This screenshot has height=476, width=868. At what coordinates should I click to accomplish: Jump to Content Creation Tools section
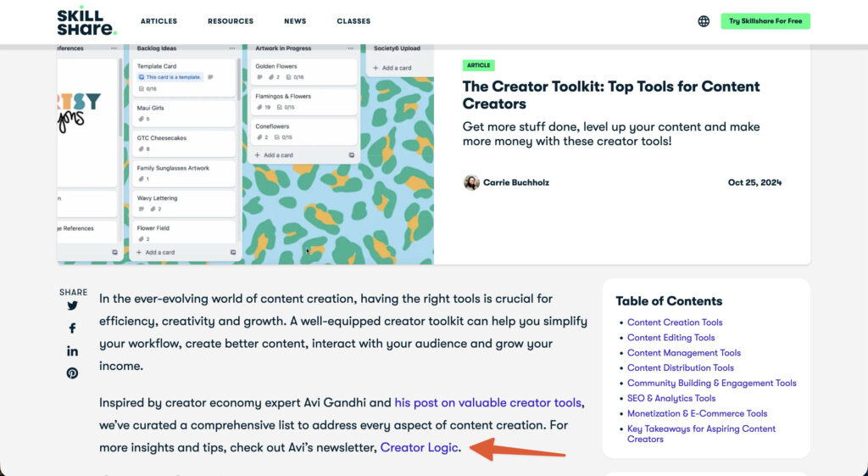[675, 322]
